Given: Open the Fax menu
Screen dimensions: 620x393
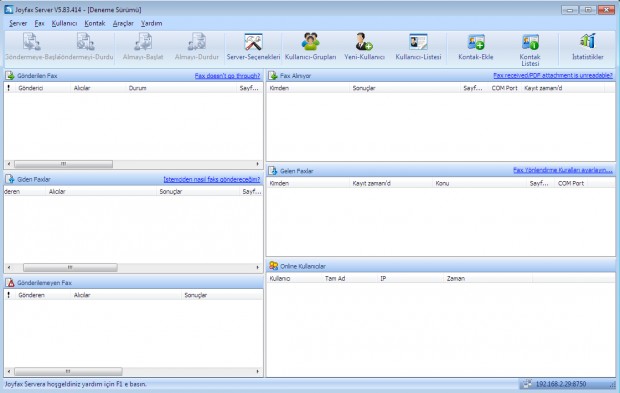Looking at the screenshot, I should pyautogui.click(x=39, y=23).
